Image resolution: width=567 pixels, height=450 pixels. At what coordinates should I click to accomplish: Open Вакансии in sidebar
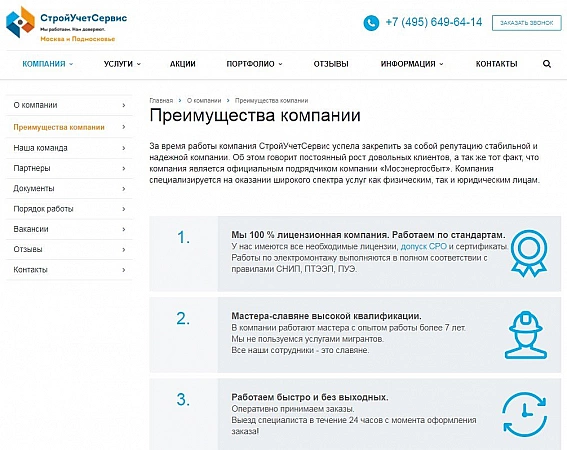69,229
